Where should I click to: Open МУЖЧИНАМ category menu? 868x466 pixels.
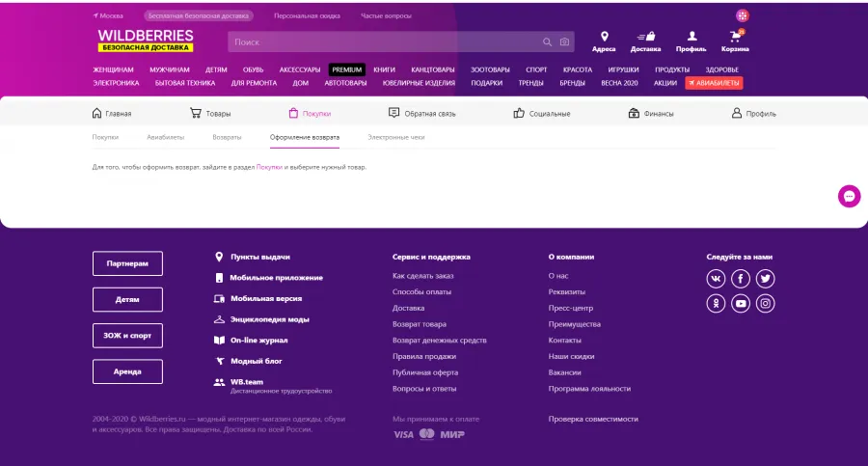point(170,69)
